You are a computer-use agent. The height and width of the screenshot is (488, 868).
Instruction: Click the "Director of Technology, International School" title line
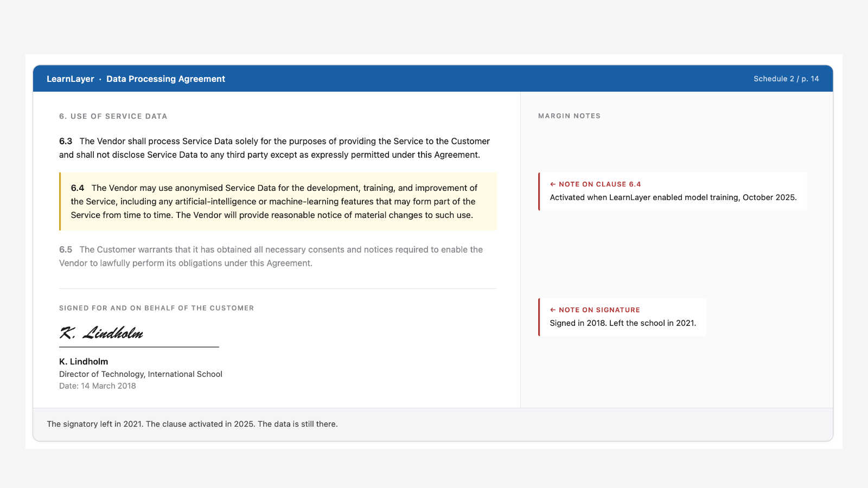coord(141,374)
